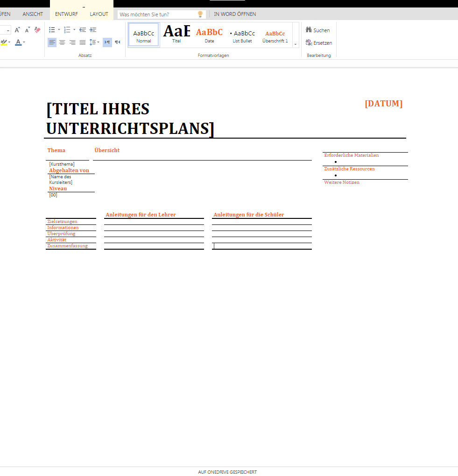Open the highlight color dropdown arrow
The image size is (458, 476).
(x=9, y=42)
